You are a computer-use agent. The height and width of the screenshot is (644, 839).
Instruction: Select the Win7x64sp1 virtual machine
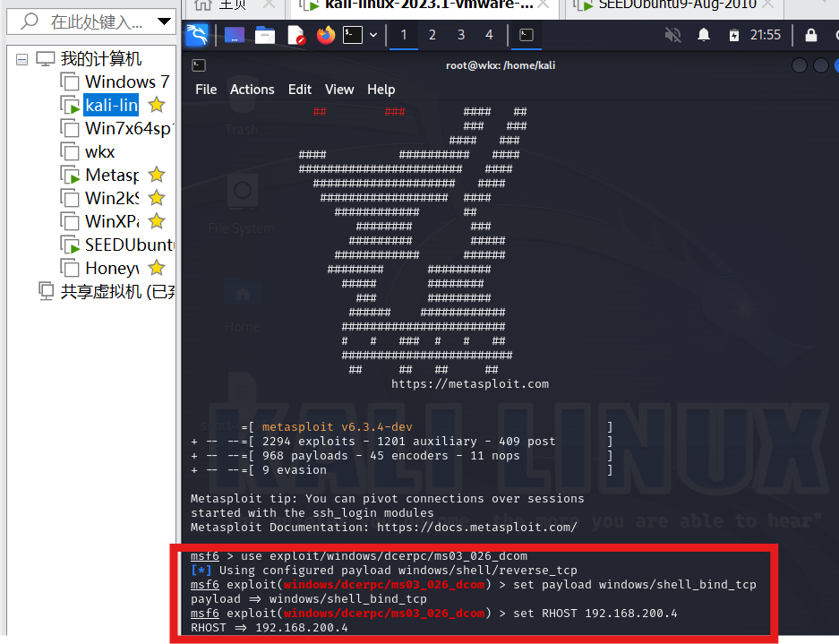[x=128, y=128]
